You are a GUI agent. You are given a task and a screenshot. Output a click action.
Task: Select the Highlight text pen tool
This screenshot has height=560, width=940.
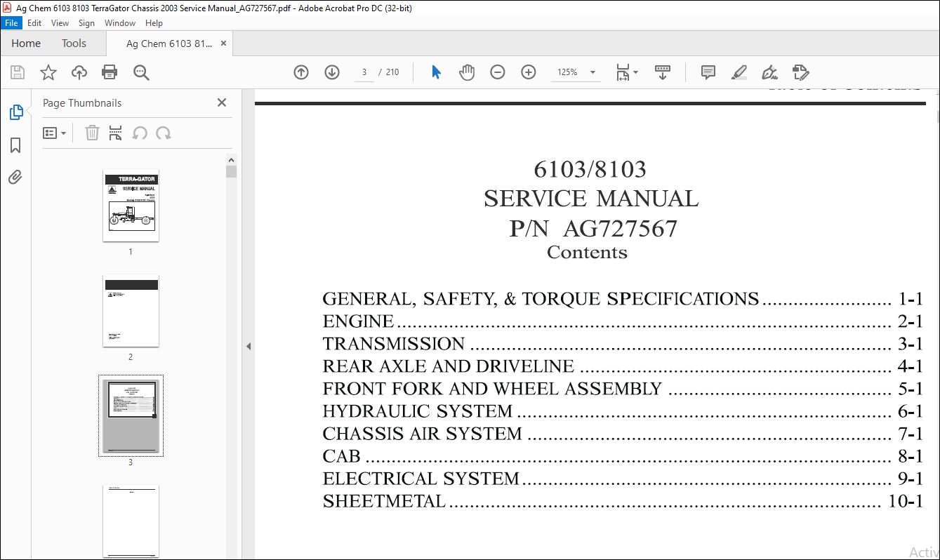point(739,72)
